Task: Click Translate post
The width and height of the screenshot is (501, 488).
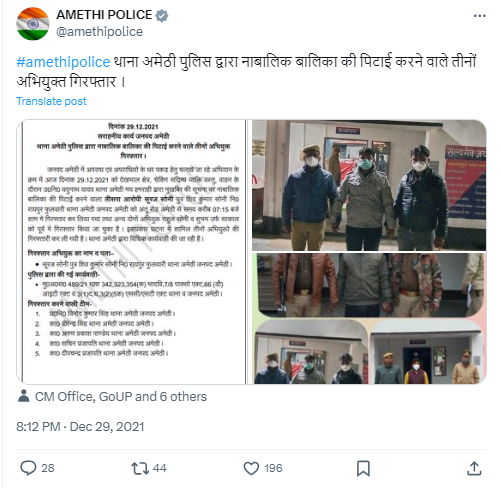Action: (51, 101)
